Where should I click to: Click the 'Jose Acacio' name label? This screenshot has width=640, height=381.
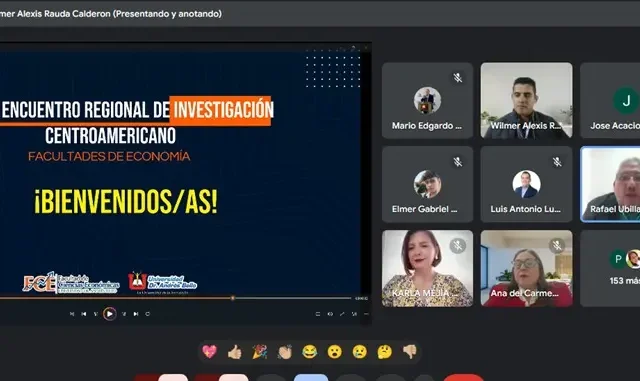(x=615, y=126)
